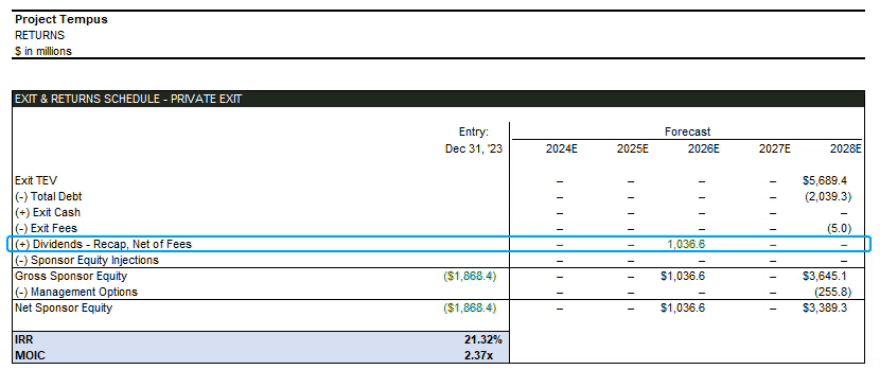Select the (5.0) Exit Fees value
Viewport: 880px width, 368px height.
pos(839,228)
